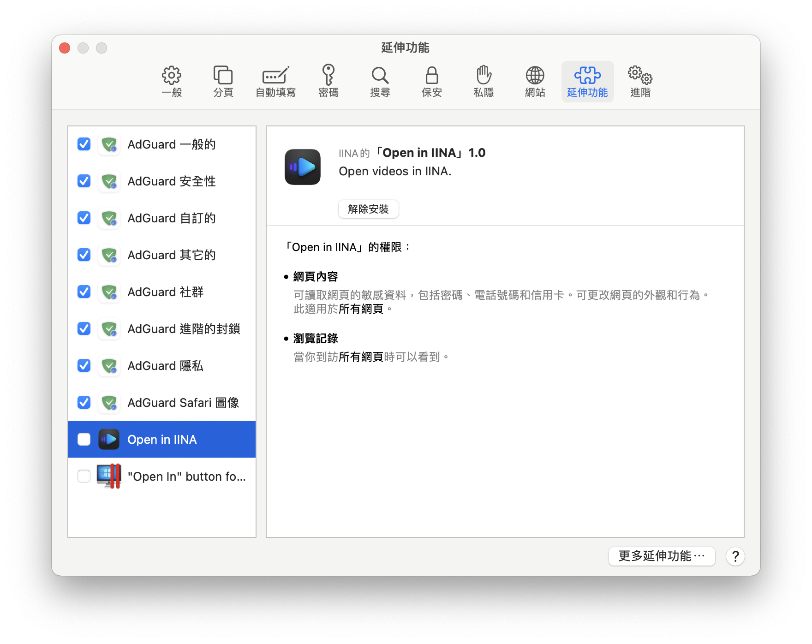The height and width of the screenshot is (644, 812).
Task: Toggle the AdGuard 進階的封鎖 checkbox
Action: [84, 329]
